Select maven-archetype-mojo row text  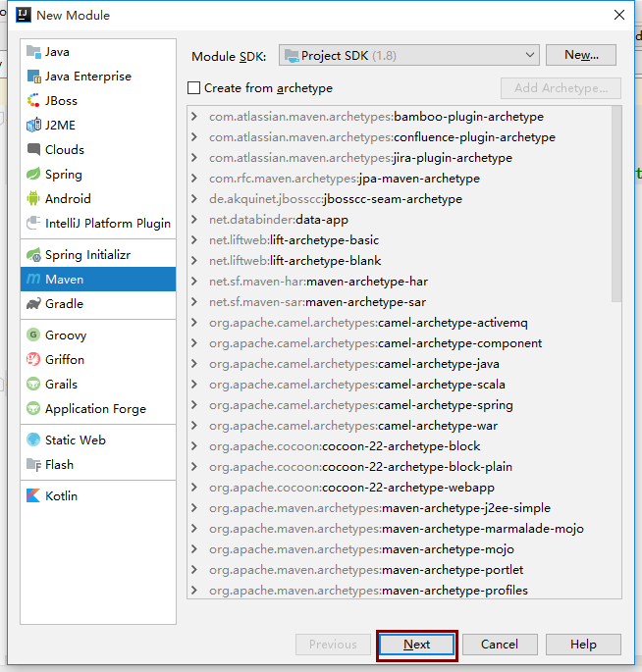click(361, 549)
